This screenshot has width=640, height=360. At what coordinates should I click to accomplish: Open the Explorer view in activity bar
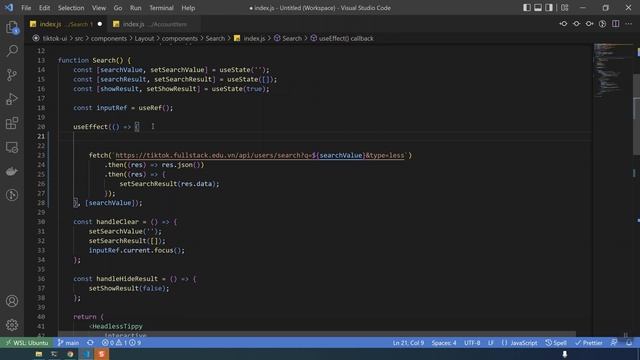pyautogui.click(x=12, y=27)
